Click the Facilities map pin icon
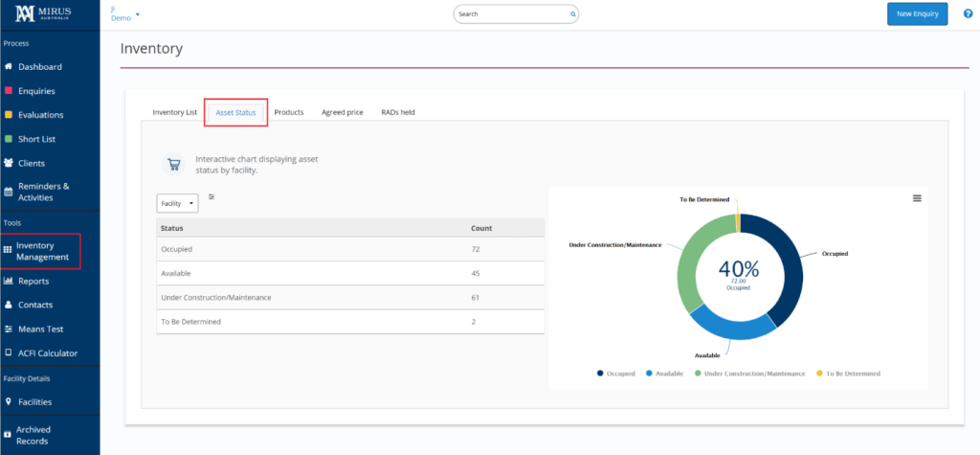Image resolution: width=980 pixels, height=455 pixels. coord(9,401)
